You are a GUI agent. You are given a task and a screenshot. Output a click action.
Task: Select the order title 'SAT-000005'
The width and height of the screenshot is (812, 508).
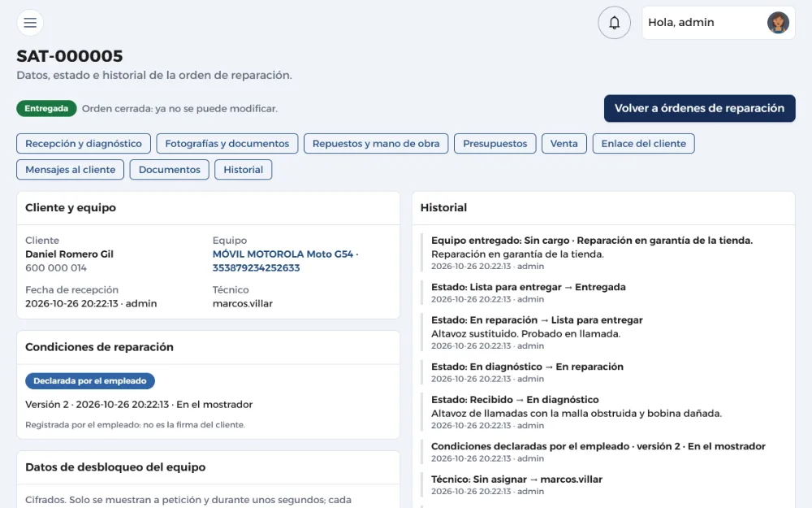(70, 56)
